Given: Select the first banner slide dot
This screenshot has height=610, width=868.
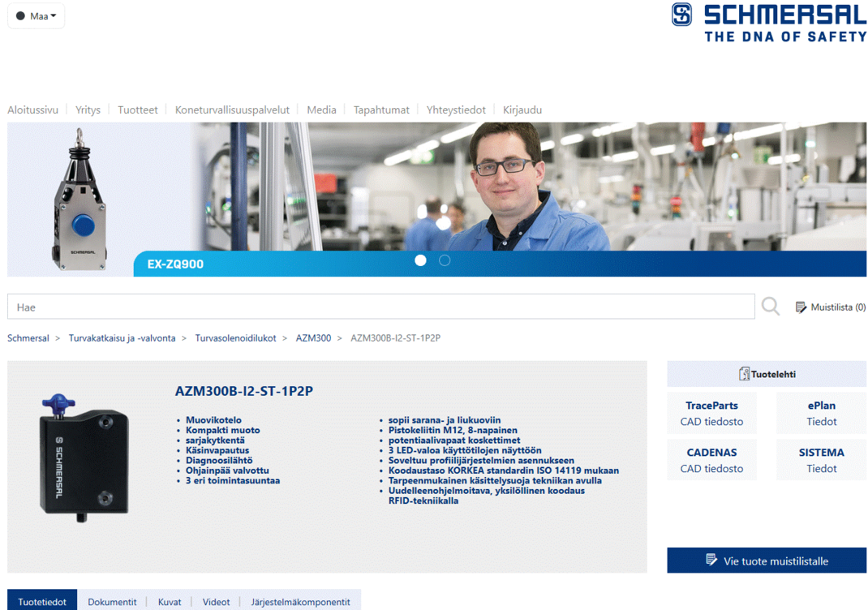Looking at the screenshot, I should 421,260.
